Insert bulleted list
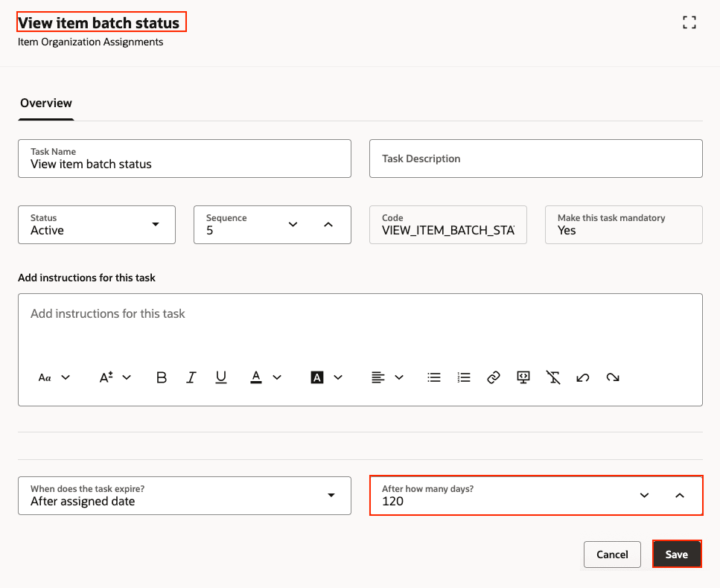 tap(434, 377)
